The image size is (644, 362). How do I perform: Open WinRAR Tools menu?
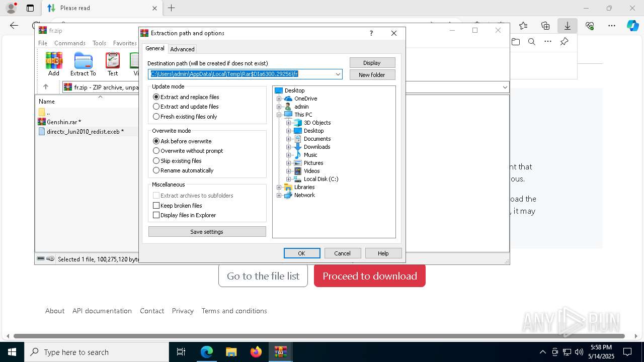coord(99,43)
